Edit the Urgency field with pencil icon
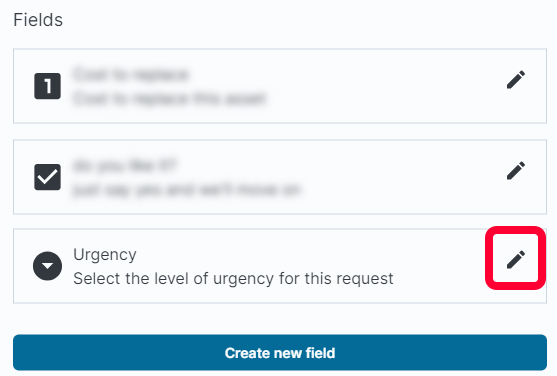This screenshot has width=557, height=376. [516, 259]
